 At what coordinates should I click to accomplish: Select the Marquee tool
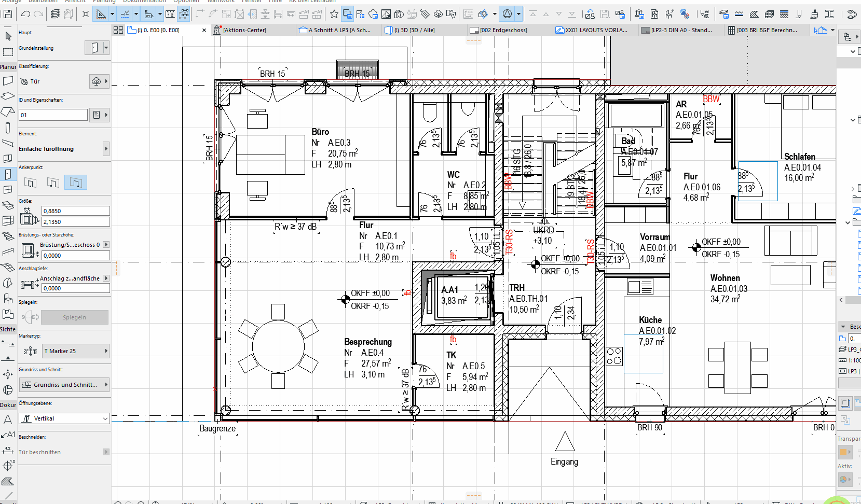pos(8,52)
